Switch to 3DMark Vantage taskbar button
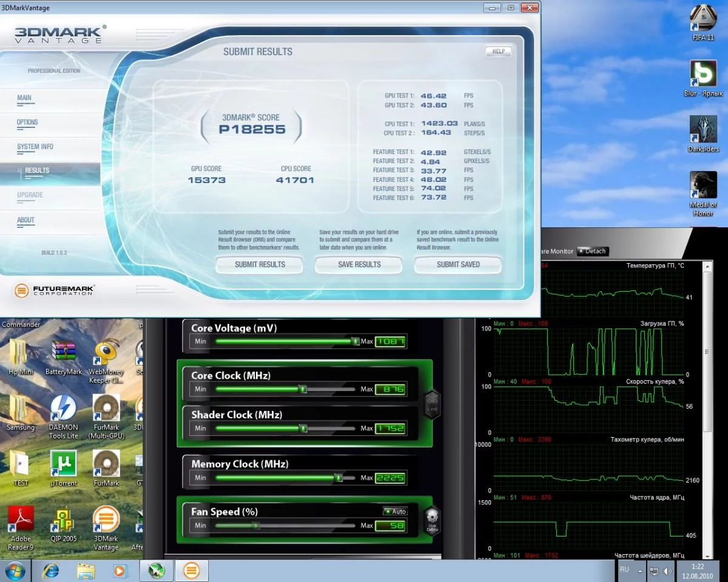This screenshot has height=582, width=728. pos(192,570)
